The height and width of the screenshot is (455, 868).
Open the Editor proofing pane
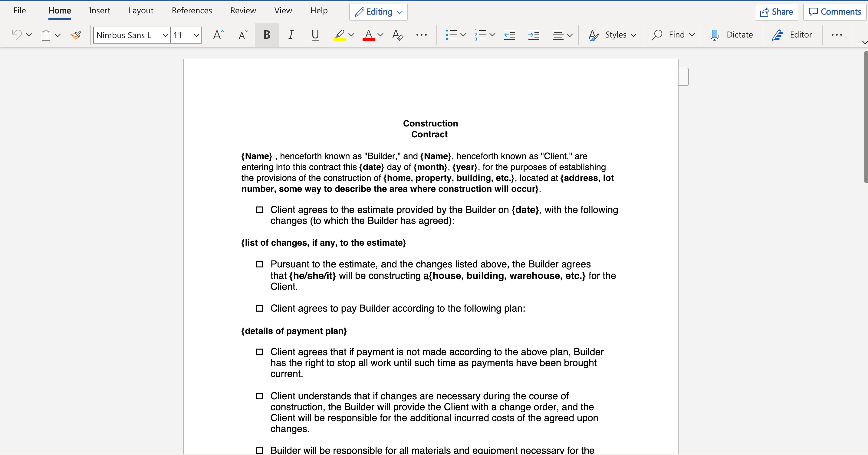click(792, 35)
